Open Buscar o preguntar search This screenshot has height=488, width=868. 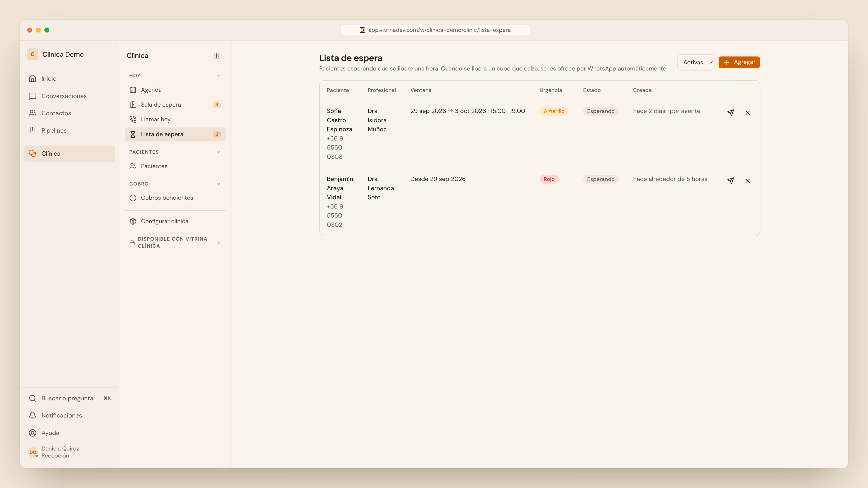pyautogui.click(x=69, y=398)
